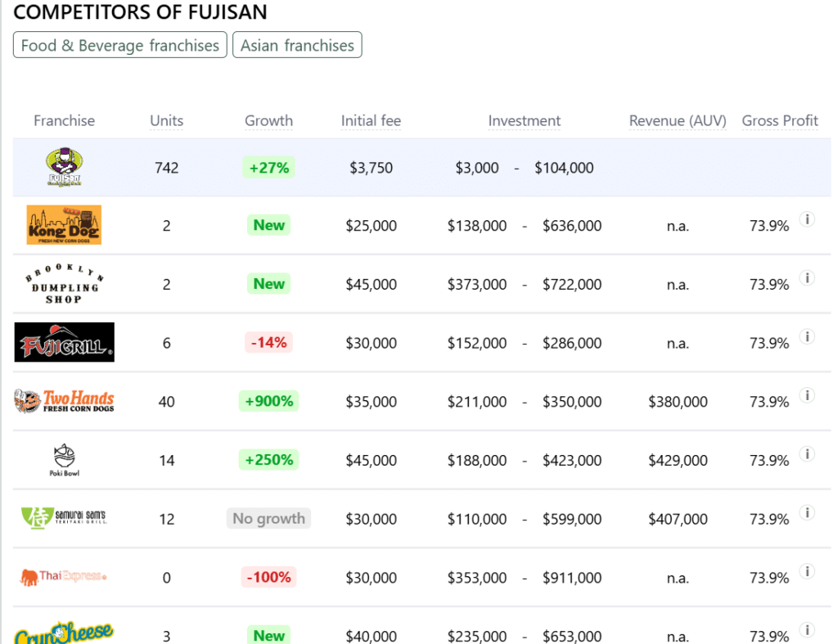Screen dimensions: 838x644
Task: Select the 742 units value
Action: click(x=167, y=168)
